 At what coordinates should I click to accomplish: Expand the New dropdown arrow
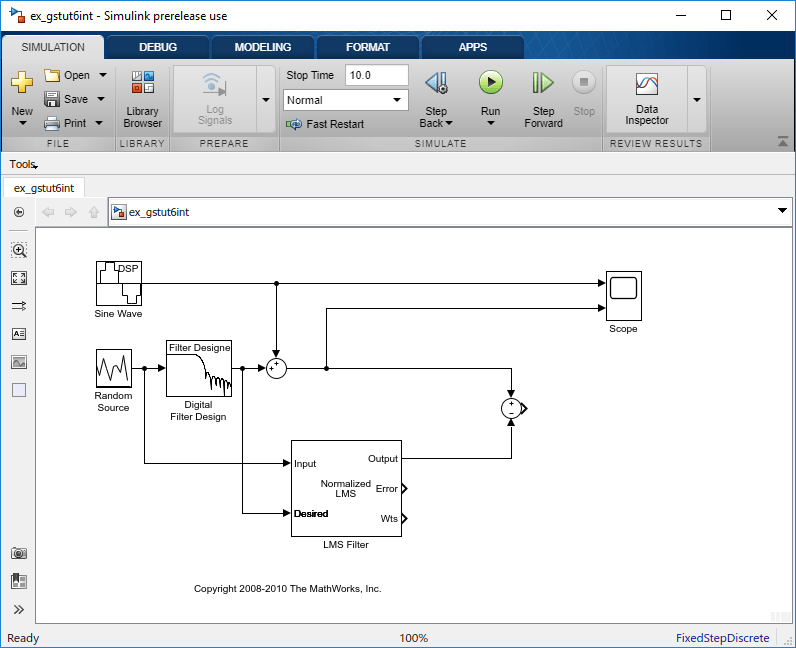22,123
